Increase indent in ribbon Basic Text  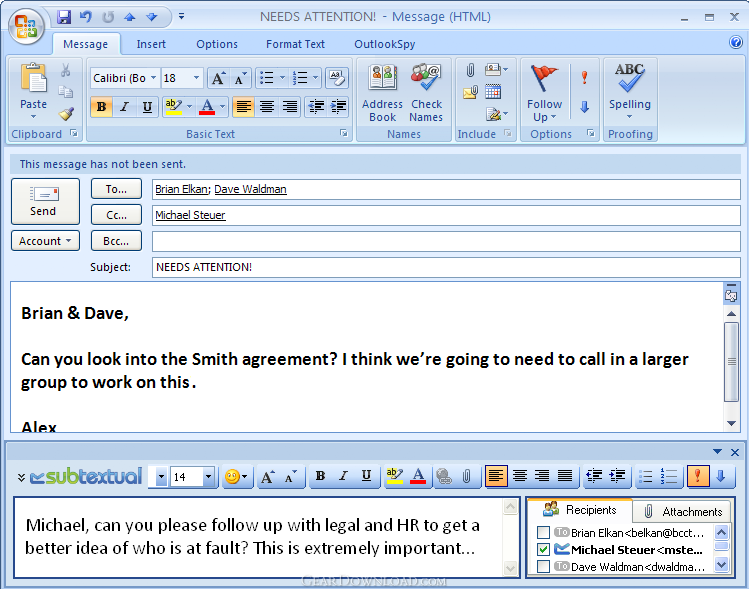[338, 106]
